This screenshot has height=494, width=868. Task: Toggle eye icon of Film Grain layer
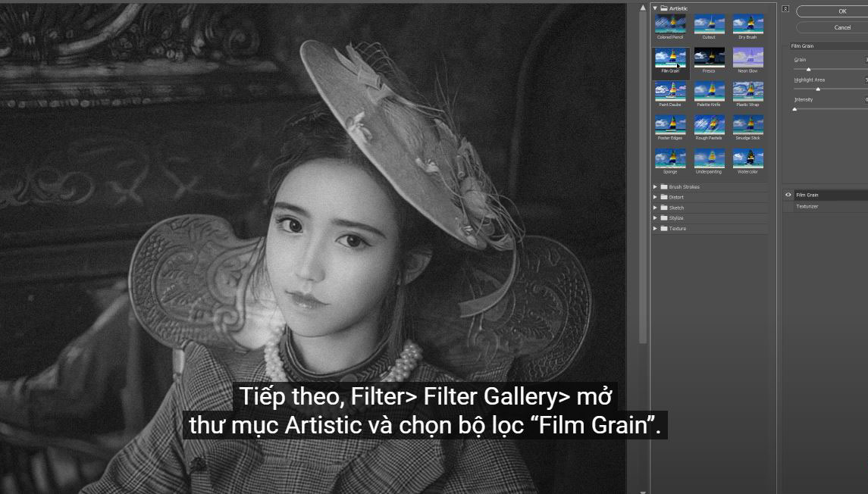788,195
